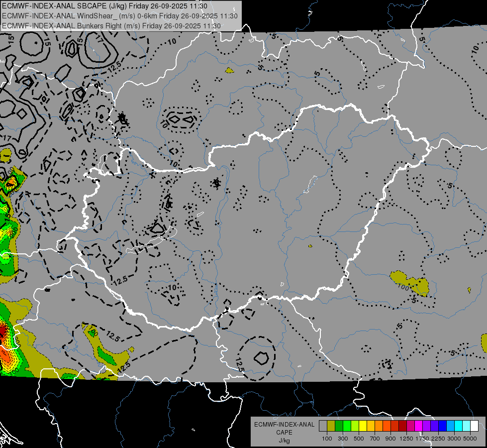Click the cyan swatch right of 3000
The height and width of the screenshot is (448, 487).
coord(459,426)
